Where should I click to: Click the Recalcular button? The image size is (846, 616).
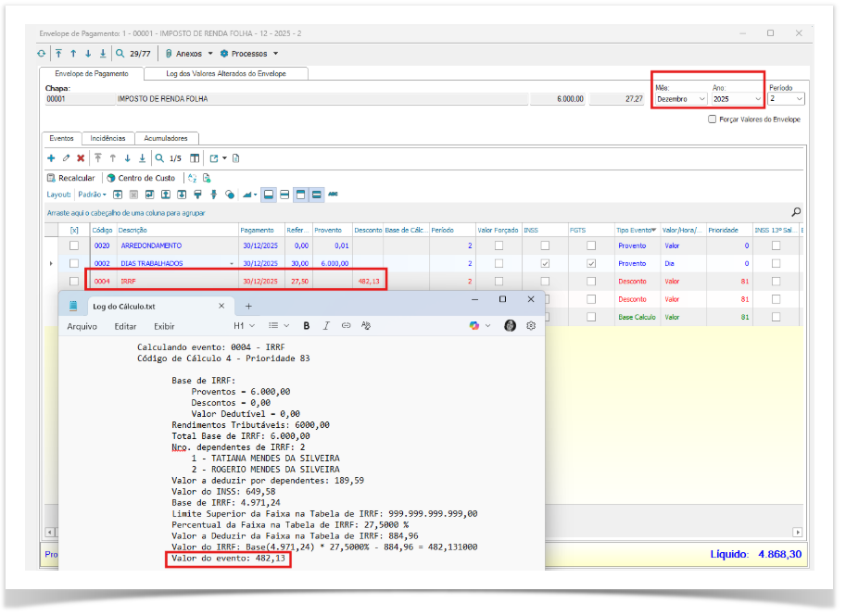click(x=70, y=178)
